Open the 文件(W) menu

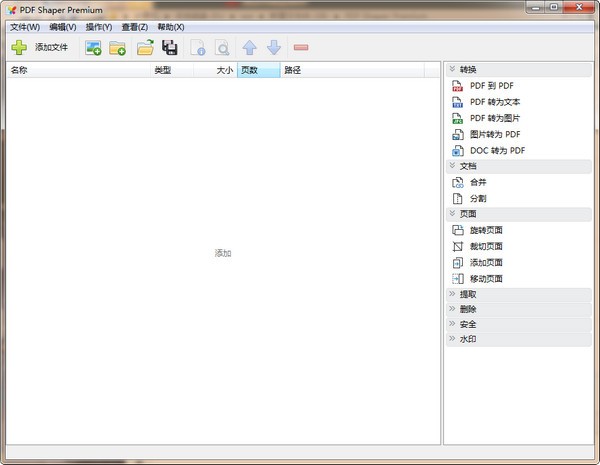click(25, 27)
